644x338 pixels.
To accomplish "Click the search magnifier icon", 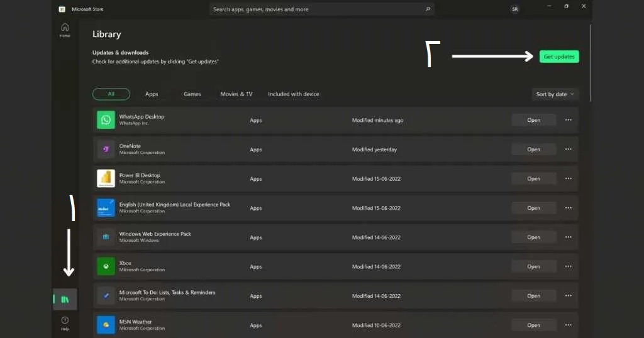I will click(428, 9).
